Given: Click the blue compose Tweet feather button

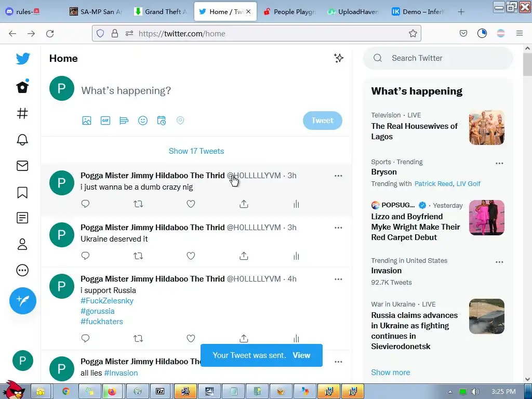Looking at the screenshot, I should [x=23, y=301].
